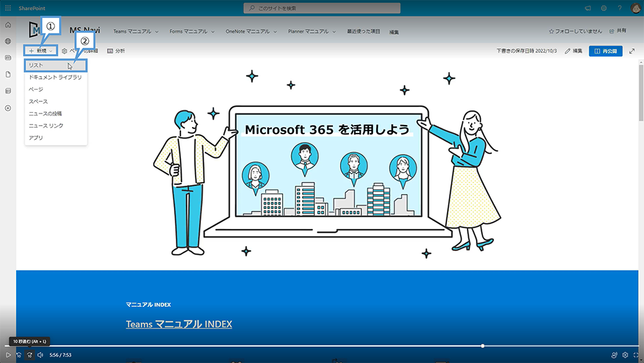Screen dimensions: 644x363
Task: Click the SharePoint brand label
Action: (32, 8)
